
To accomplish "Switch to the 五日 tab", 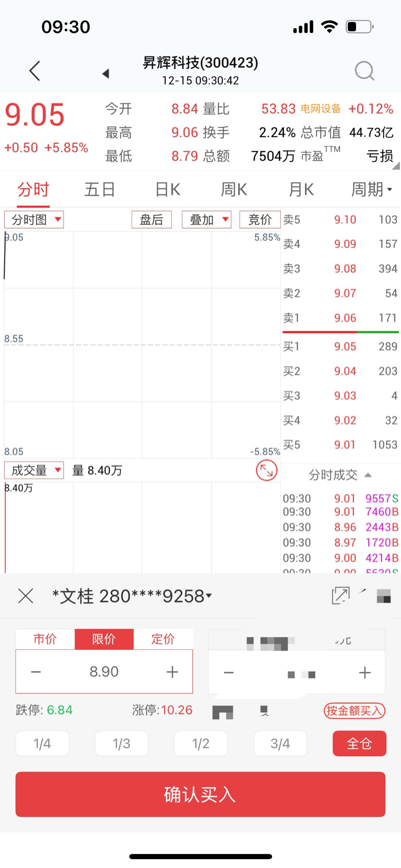I will (100, 189).
